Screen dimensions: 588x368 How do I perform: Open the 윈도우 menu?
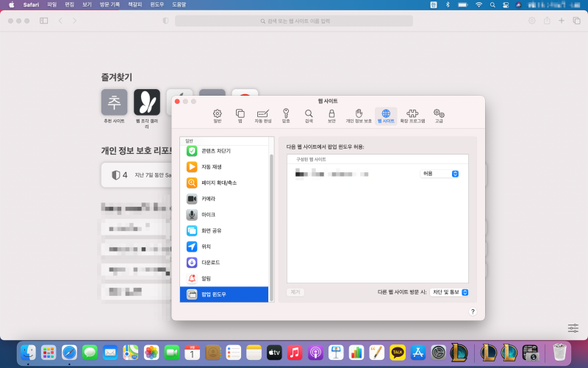pos(157,5)
